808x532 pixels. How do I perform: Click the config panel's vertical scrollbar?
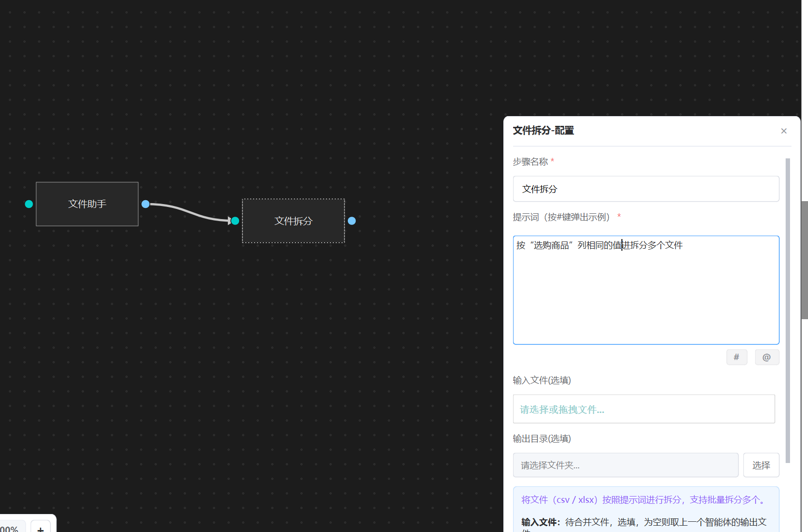pos(788,311)
